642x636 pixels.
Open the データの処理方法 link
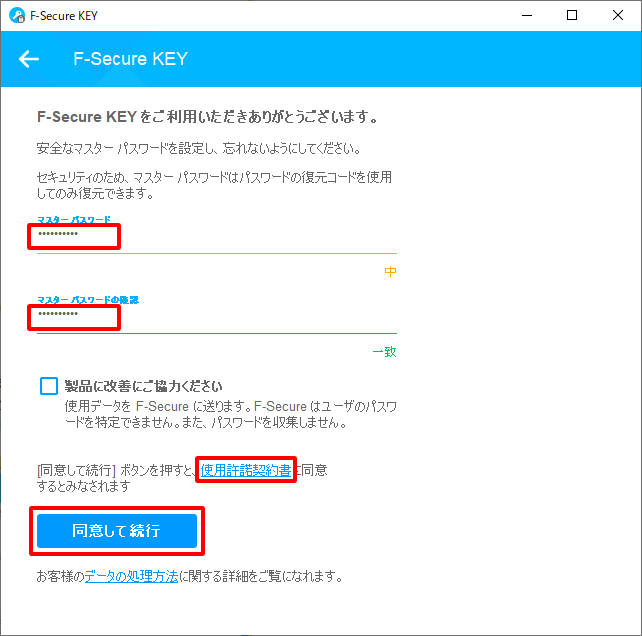(131, 576)
